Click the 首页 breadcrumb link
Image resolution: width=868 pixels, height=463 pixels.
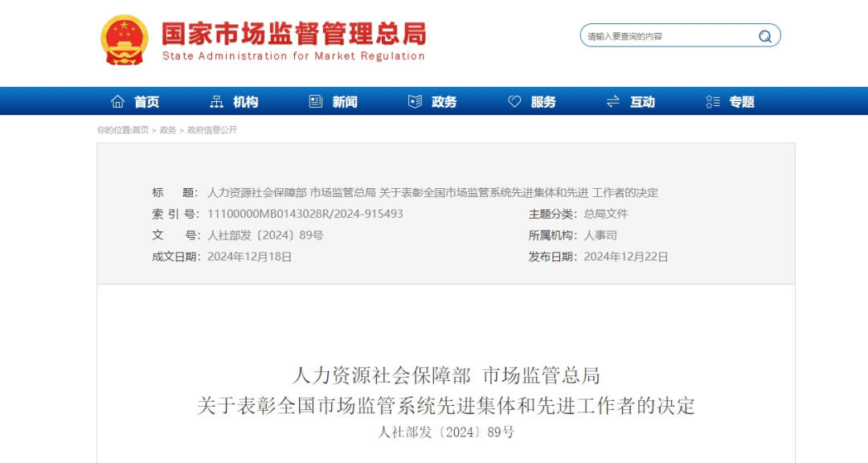coord(141,130)
